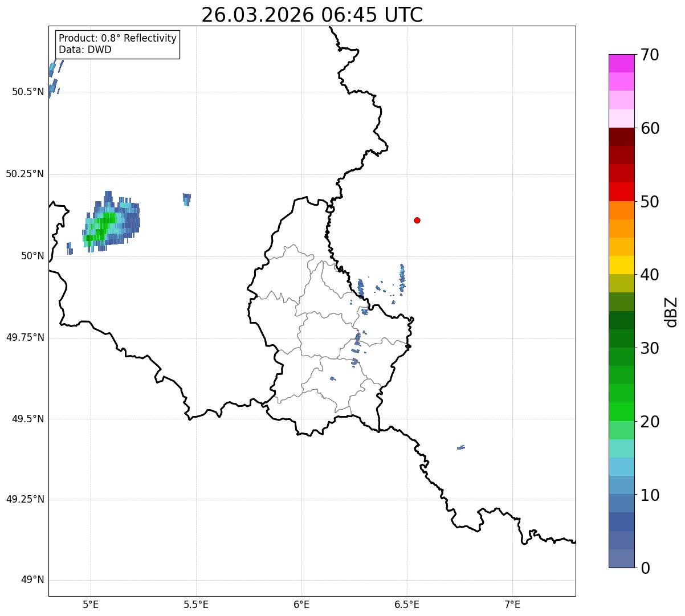The height and width of the screenshot is (616, 685).
Task: Click the bright red 50 dBZ swatch
Action: click(x=621, y=191)
